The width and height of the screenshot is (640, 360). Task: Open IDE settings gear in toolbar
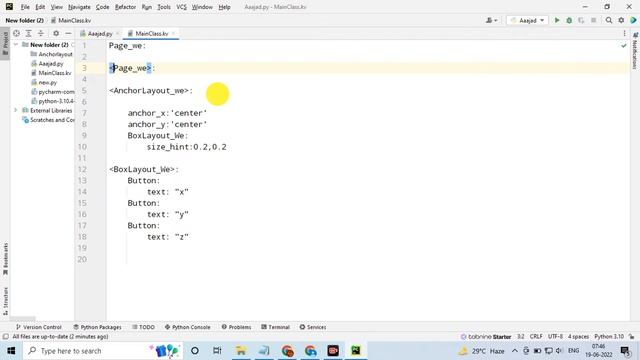pyautogui.click(x=621, y=20)
